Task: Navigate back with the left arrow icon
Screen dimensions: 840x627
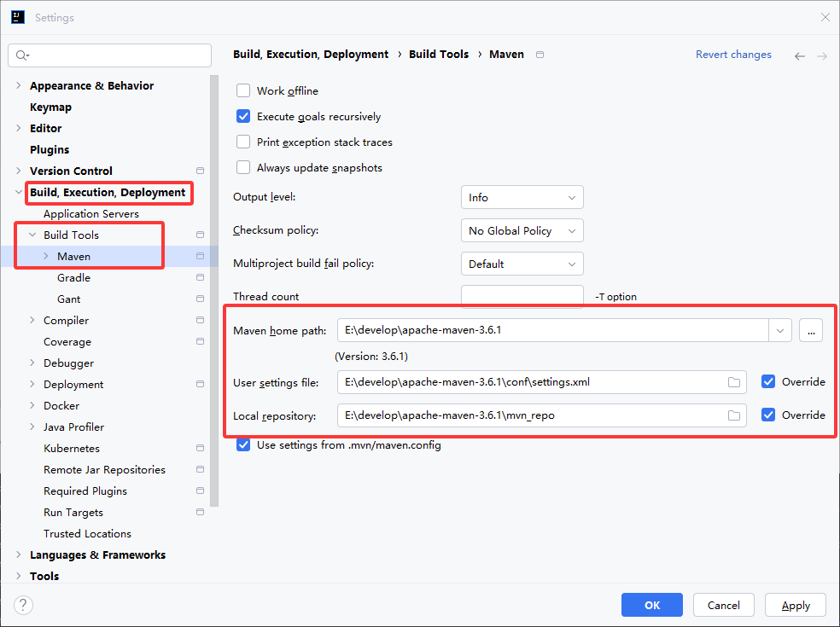Action: [800, 56]
